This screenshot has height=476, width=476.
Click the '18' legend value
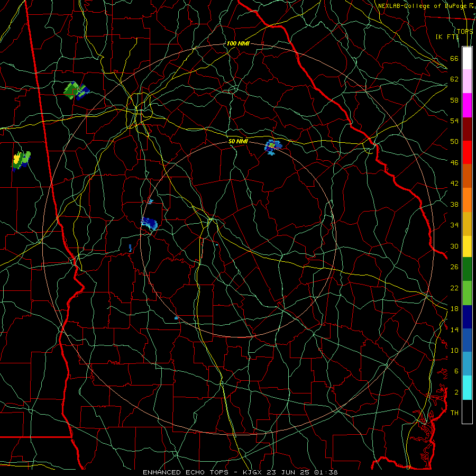point(454,309)
